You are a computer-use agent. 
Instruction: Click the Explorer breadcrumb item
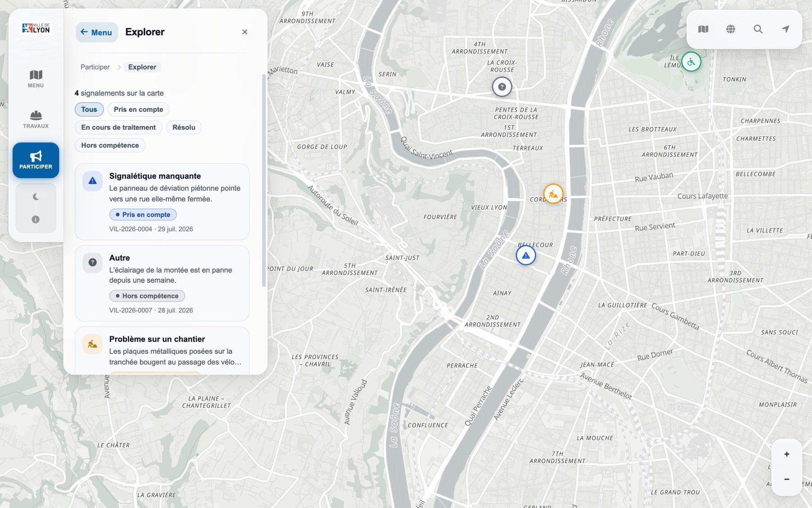point(142,67)
